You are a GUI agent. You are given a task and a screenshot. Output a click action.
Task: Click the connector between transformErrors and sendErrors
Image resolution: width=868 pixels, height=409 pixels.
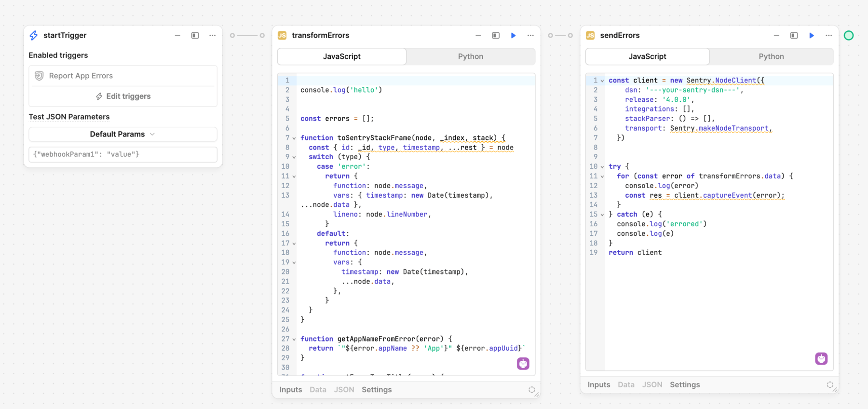(560, 35)
